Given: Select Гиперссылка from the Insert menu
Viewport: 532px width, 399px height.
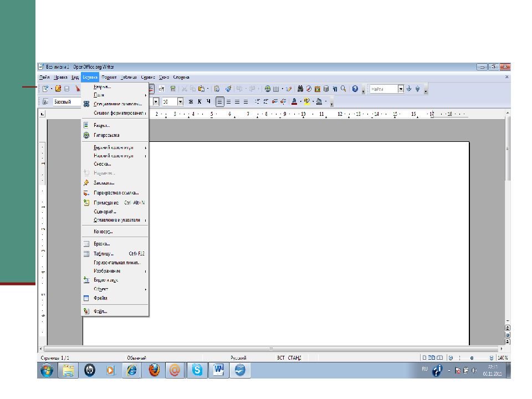Looking at the screenshot, I should (106, 135).
